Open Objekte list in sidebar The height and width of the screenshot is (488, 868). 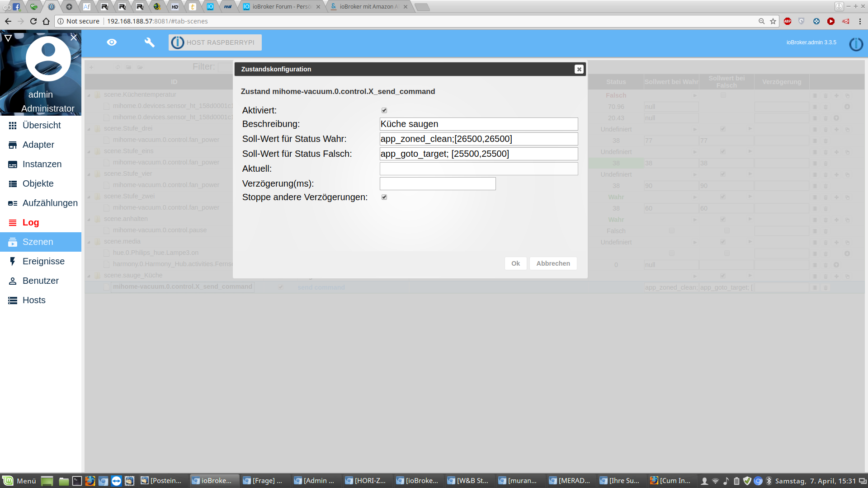click(x=38, y=184)
